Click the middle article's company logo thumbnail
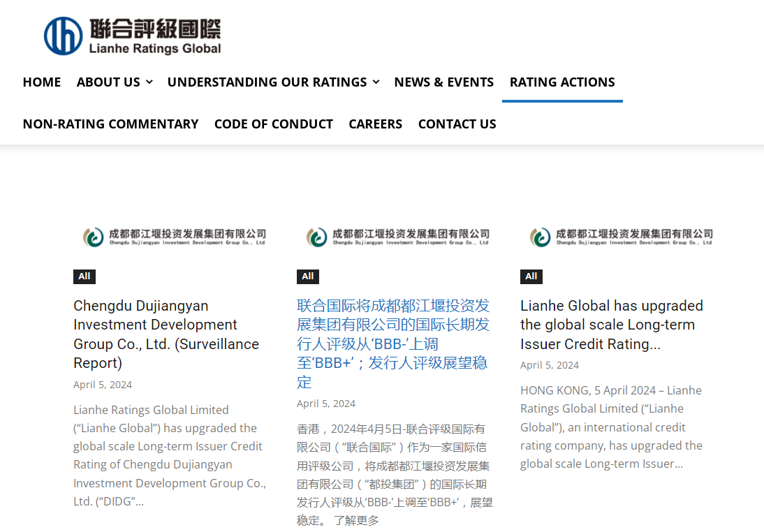This screenshot has height=532, width=764. [397, 237]
